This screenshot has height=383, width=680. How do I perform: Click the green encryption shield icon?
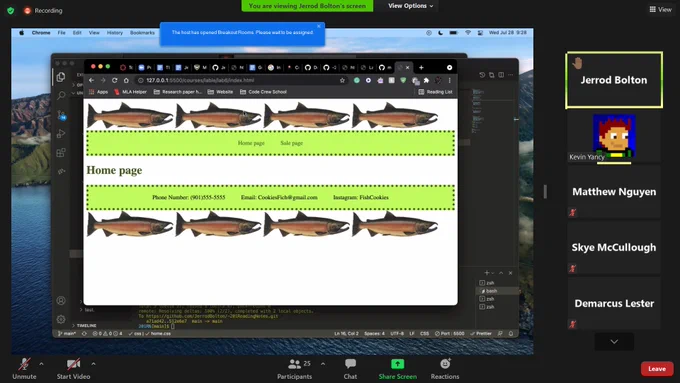click(10, 10)
